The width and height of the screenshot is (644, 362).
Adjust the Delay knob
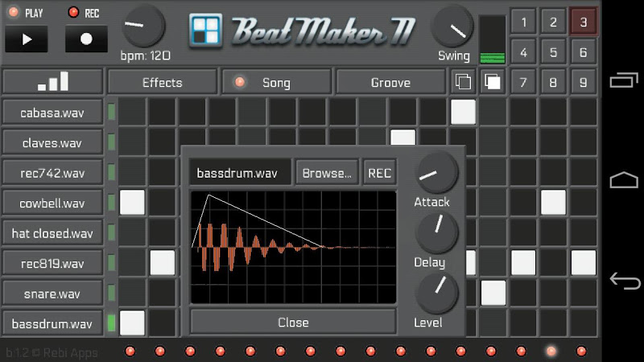[x=436, y=232]
